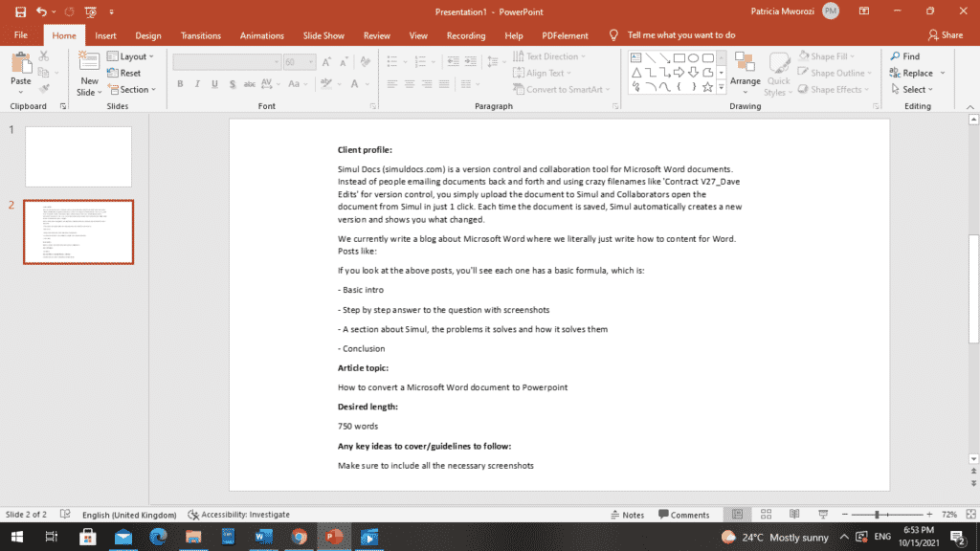Screen dimensions: 980x551
Task: Select the slide 1 thumbnail
Action: [78, 157]
